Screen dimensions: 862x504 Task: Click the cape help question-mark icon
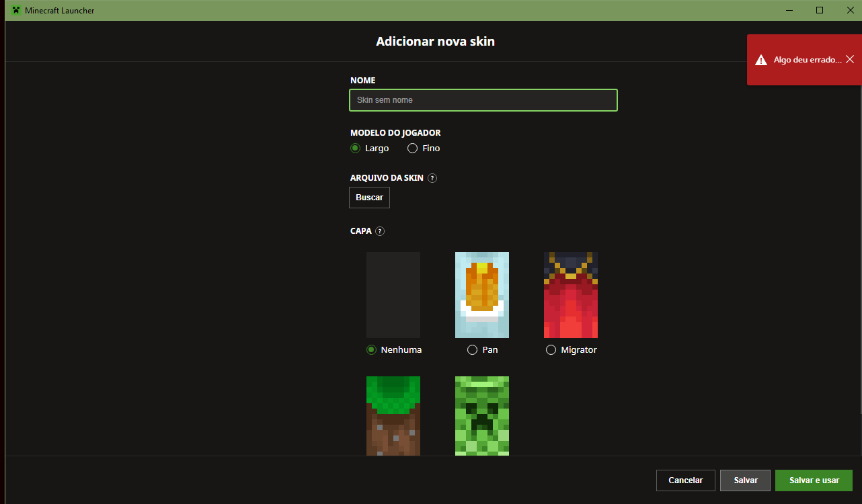click(x=380, y=231)
